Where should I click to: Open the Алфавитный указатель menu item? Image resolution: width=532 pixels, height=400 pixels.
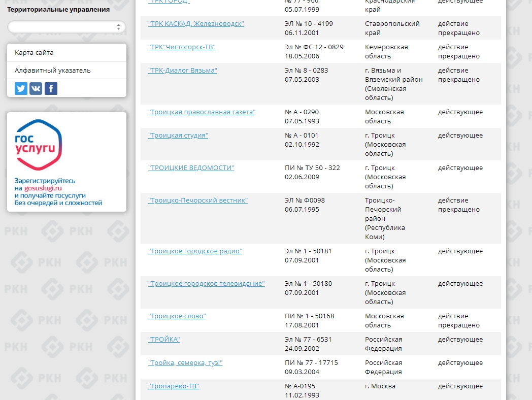pyautogui.click(x=53, y=71)
